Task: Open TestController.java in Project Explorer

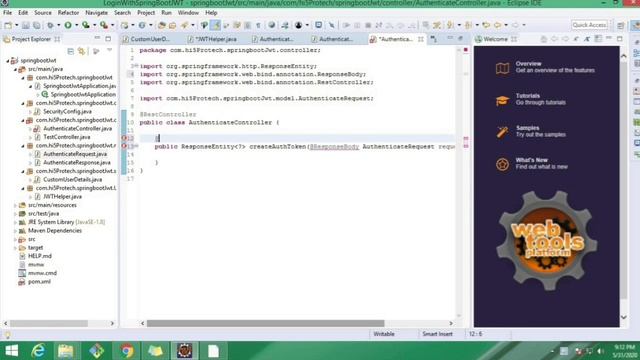Action: 67,137
